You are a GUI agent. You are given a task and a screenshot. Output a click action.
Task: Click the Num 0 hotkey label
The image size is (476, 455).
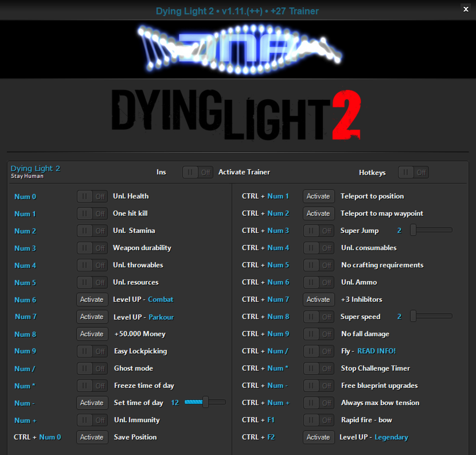click(x=25, y=197)
